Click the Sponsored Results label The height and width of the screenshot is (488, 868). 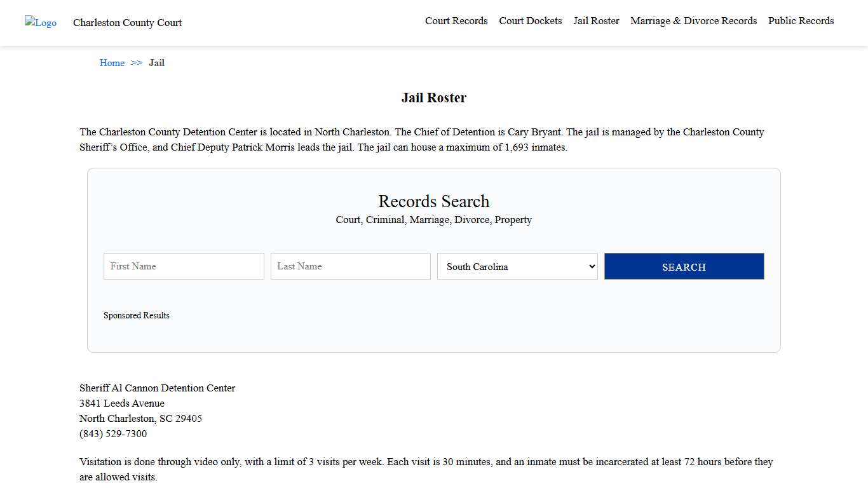click(137, 315)
